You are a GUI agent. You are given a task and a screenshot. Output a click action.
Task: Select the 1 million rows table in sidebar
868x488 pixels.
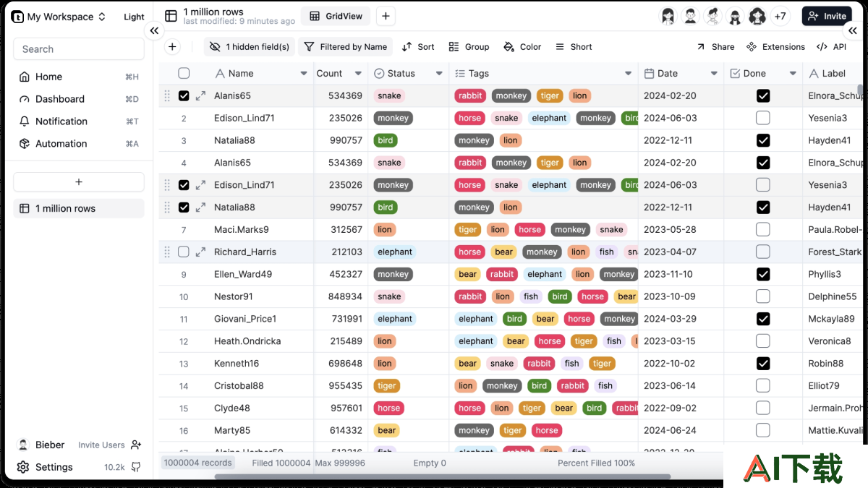coord(79,208)
